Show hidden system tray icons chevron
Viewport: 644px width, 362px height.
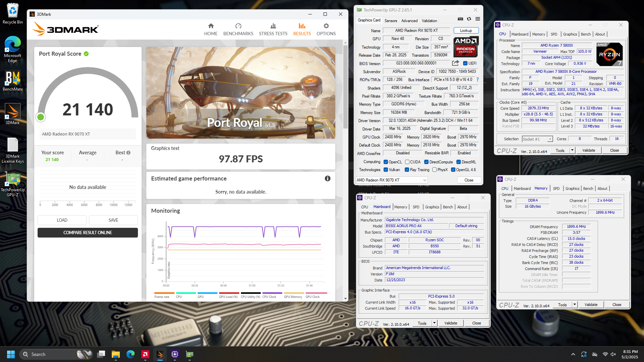pos(573,354)
